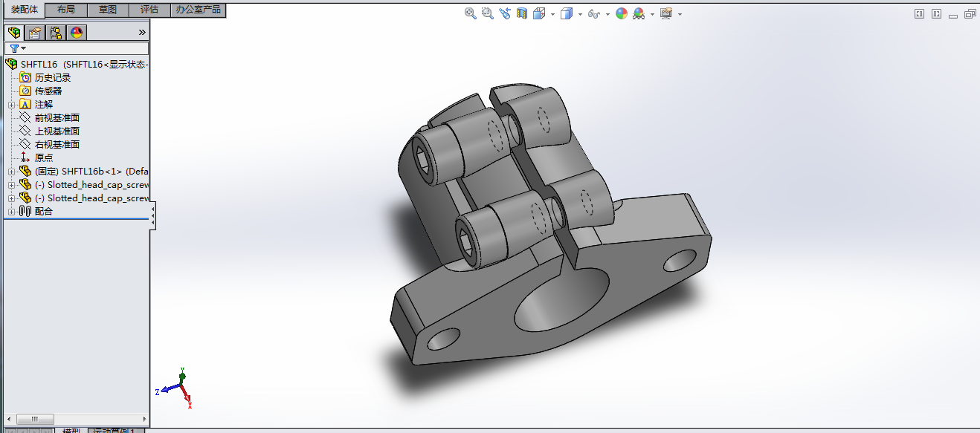Select 前视基准面 in the feature tree

point(57,118)
